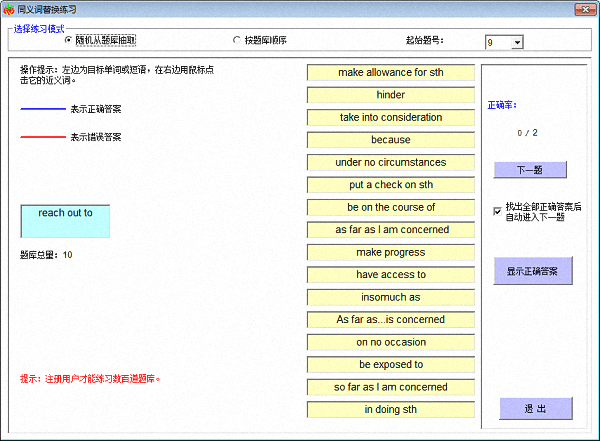Click the 'insomuch as' option
This screenshot has height=441, width=600.
[x=390, y=298]
